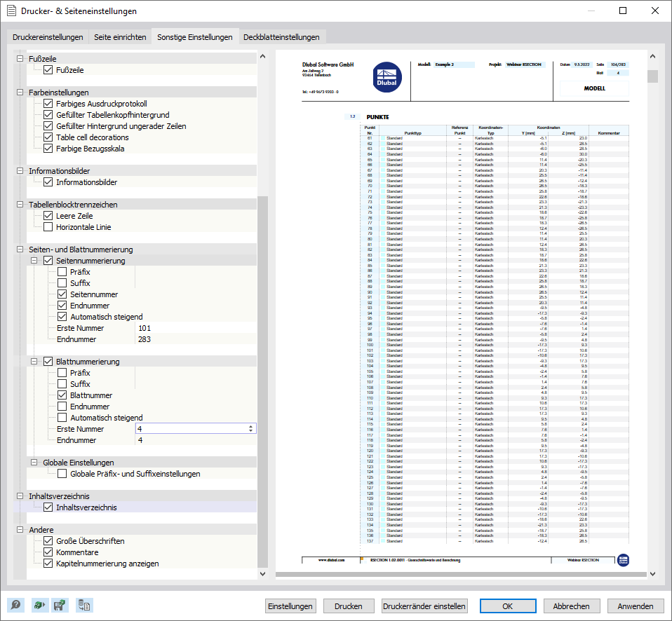Open the Seite einrichten tab
The height and width of the screenshot is (621, 672).
pos(120,37)
